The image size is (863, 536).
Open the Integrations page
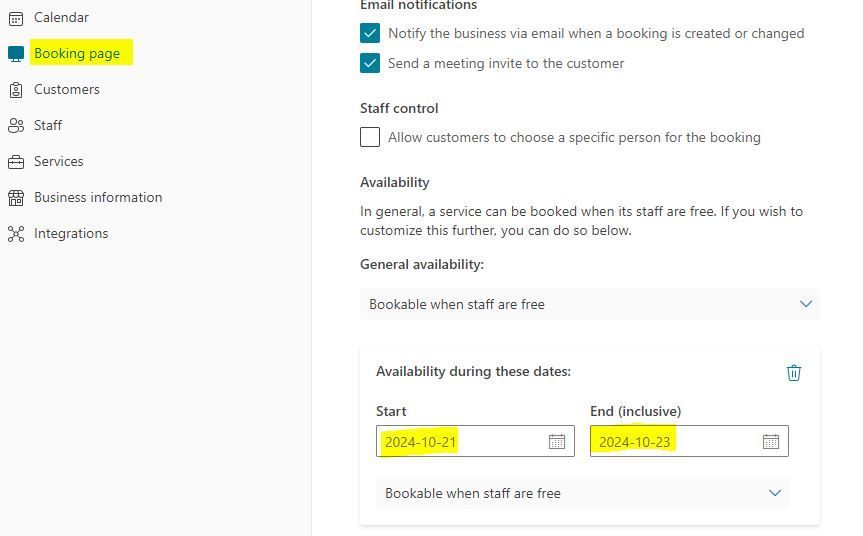[71, 233]
